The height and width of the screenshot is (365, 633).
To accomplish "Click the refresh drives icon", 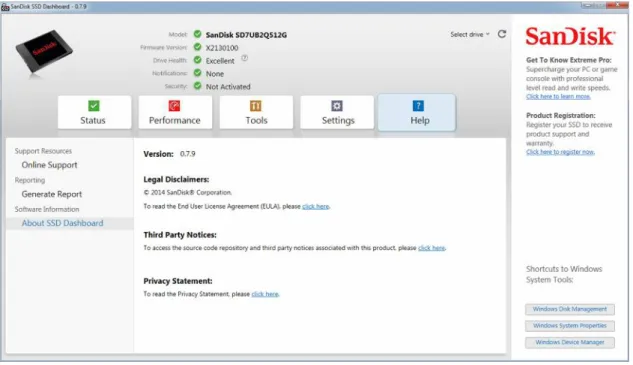I will point(501,34).
